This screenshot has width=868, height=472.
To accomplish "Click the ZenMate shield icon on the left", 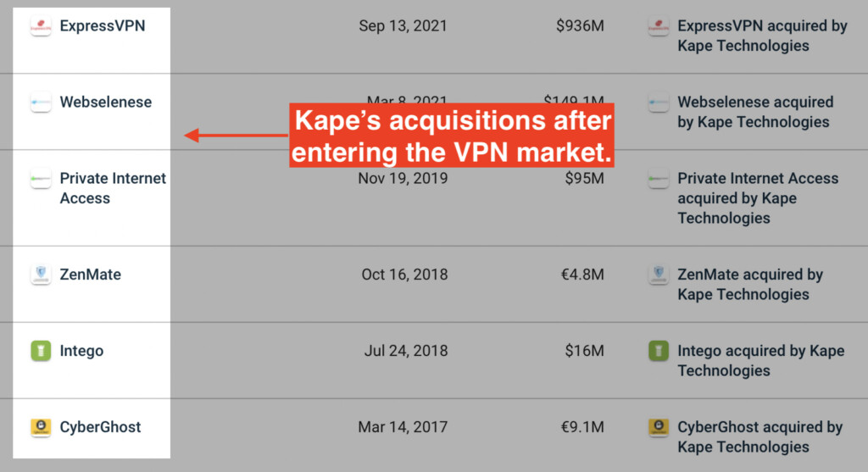I will (x=41, y=275).
